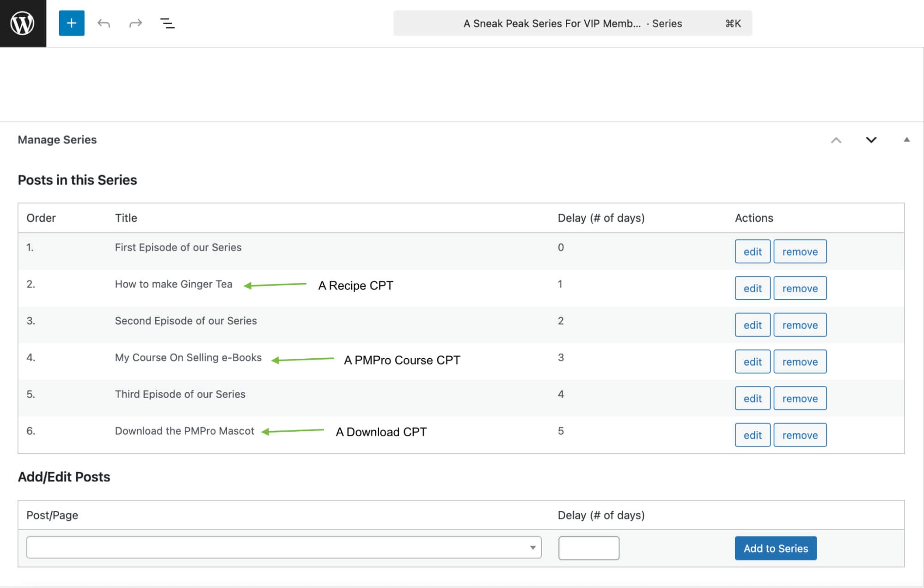Image resolution: width=924 pixels, height=588 pixels.
Task: Open the block inserter
Action: (71, 23)
